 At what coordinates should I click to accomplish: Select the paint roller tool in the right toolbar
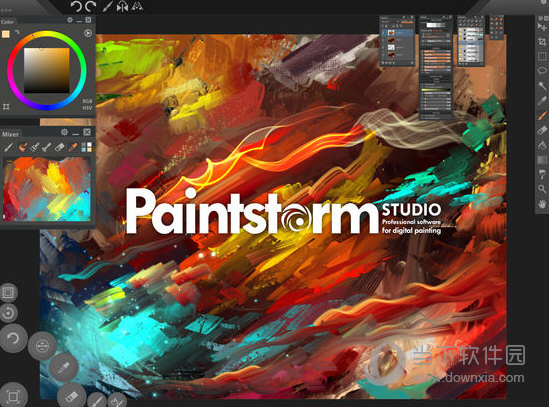pos(542,174)
